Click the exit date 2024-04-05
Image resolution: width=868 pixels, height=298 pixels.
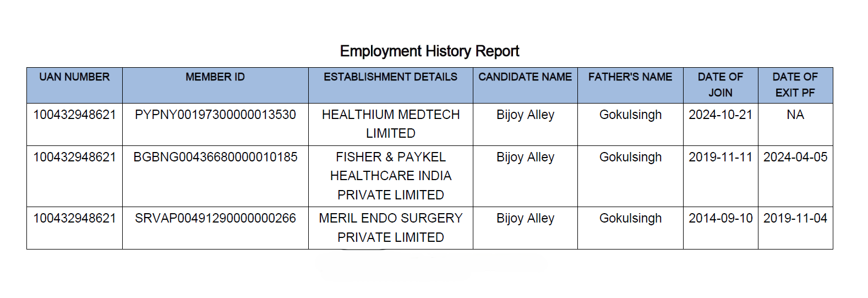click(795, 157)
